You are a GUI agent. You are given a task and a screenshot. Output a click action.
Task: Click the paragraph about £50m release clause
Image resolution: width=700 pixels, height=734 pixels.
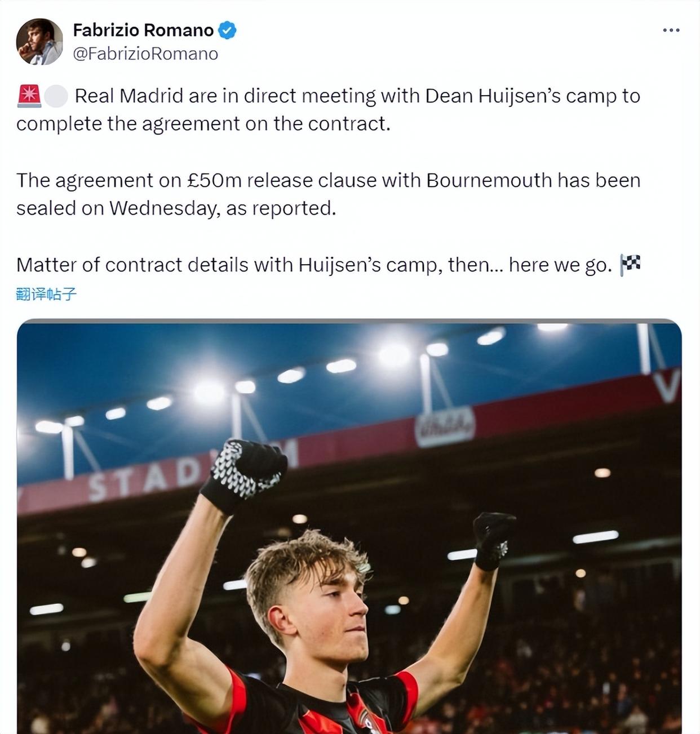(x=328, y=194)
